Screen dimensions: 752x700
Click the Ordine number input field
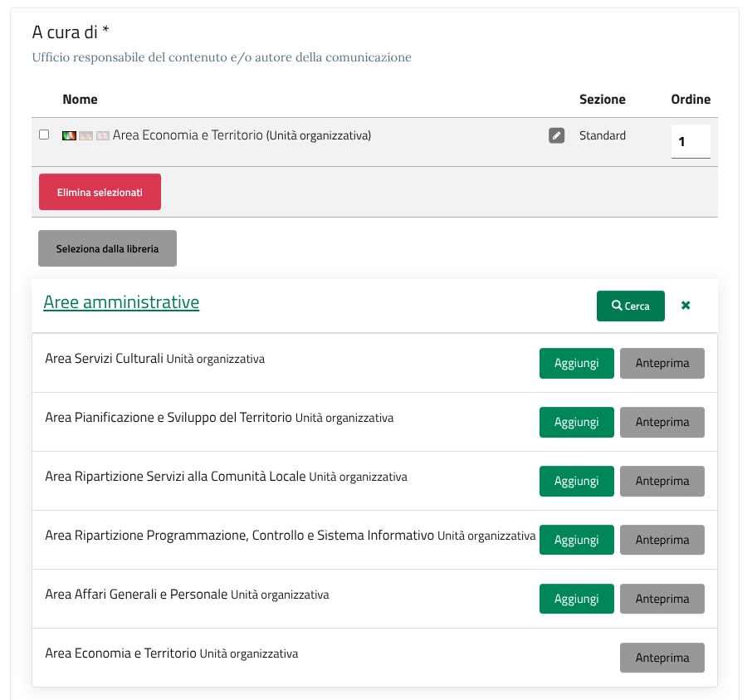pos(690,141)
